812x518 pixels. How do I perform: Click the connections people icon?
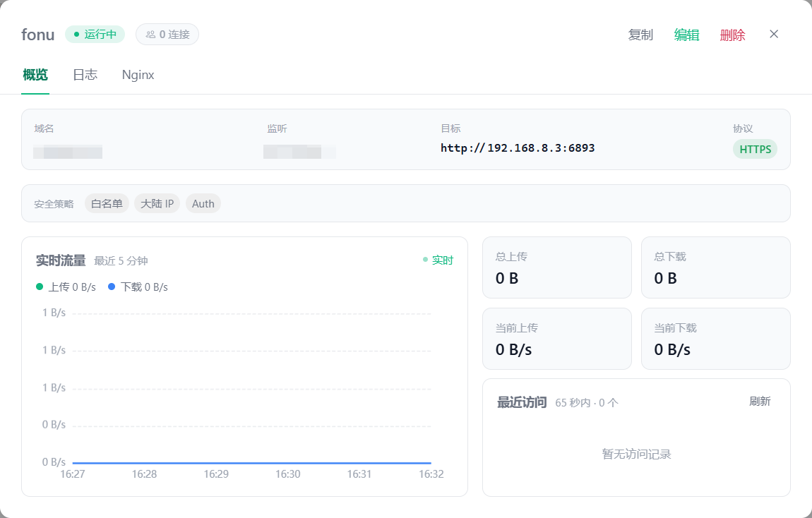coord(150,35)
